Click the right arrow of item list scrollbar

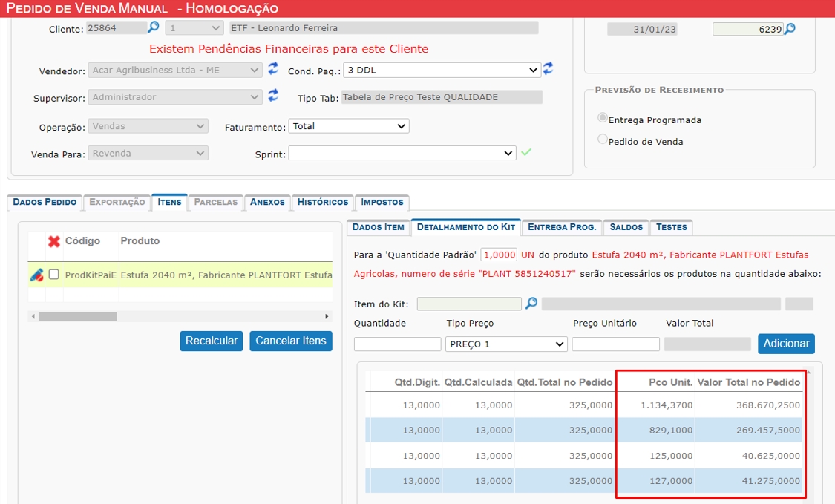point(327,316)
